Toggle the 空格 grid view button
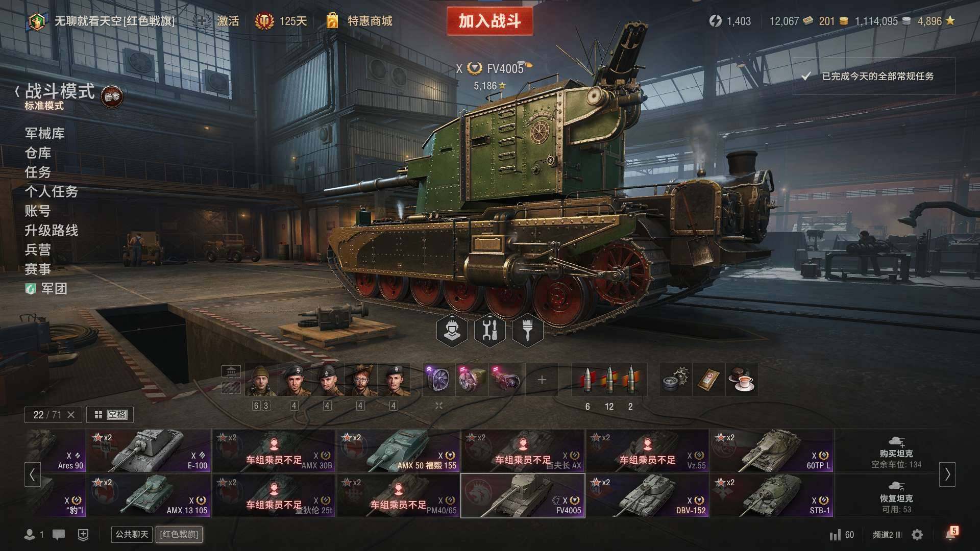Viewport: 980px width, 551px height. (110, 415)
